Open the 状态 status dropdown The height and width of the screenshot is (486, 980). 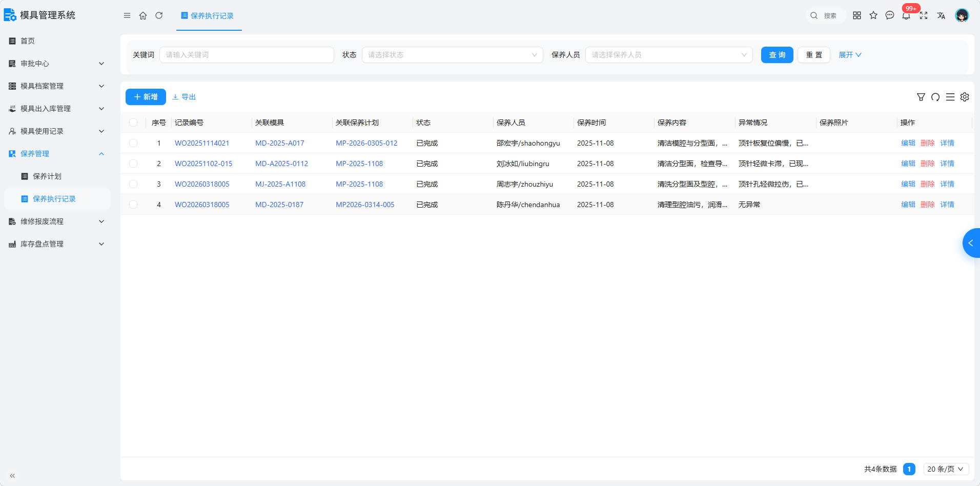(453, 55)
